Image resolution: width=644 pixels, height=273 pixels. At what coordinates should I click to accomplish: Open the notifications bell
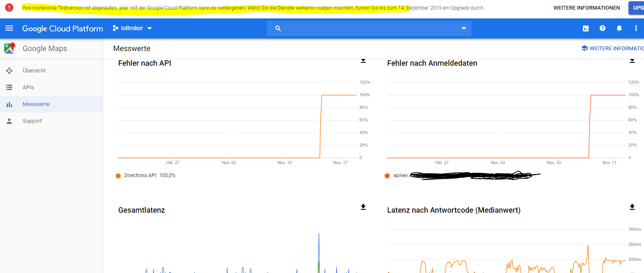click(619, 28)
